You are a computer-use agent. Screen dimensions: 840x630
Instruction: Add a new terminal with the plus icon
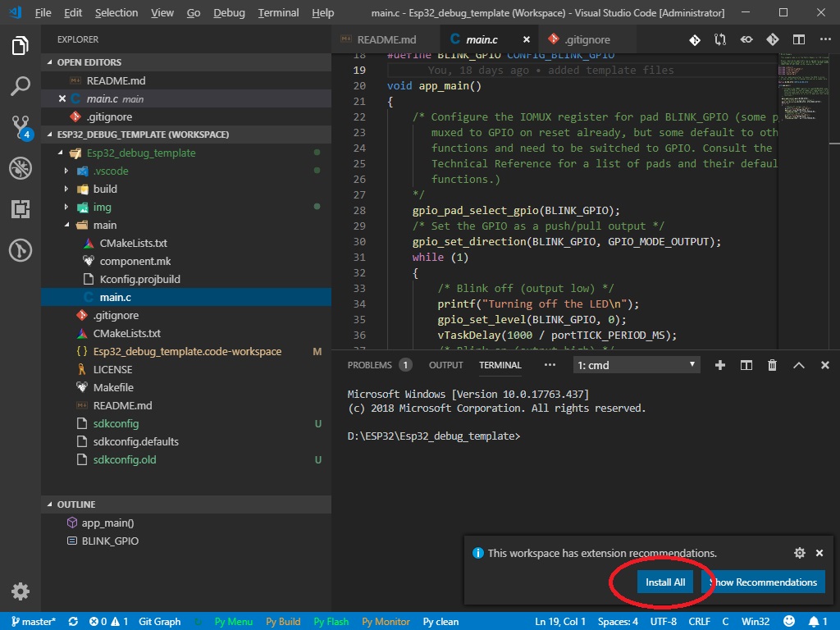720,365
